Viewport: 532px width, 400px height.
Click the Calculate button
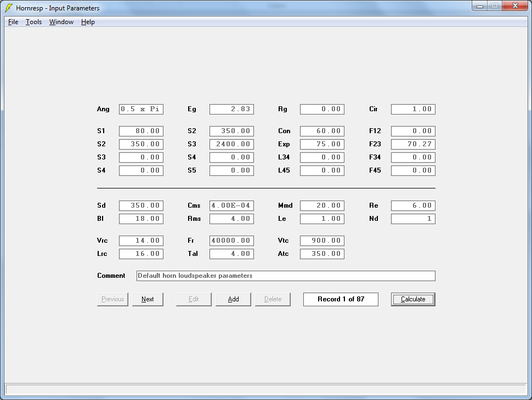point(413,299)
